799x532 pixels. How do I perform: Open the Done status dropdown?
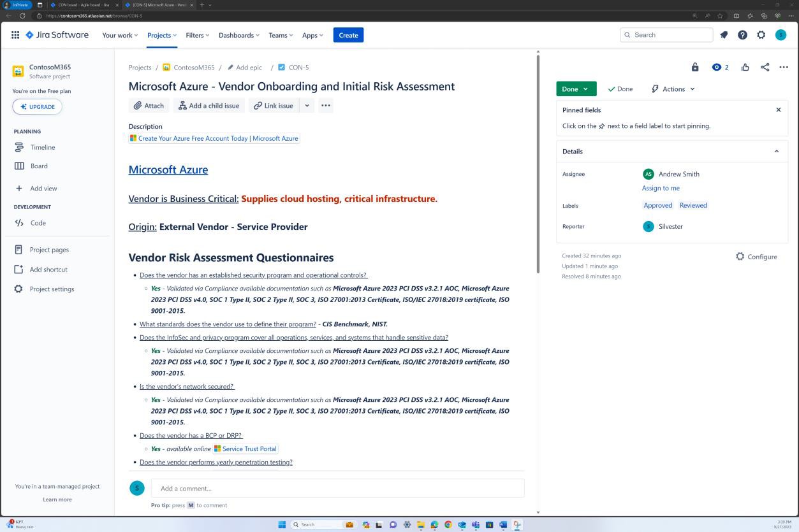(x=575, y=89)
